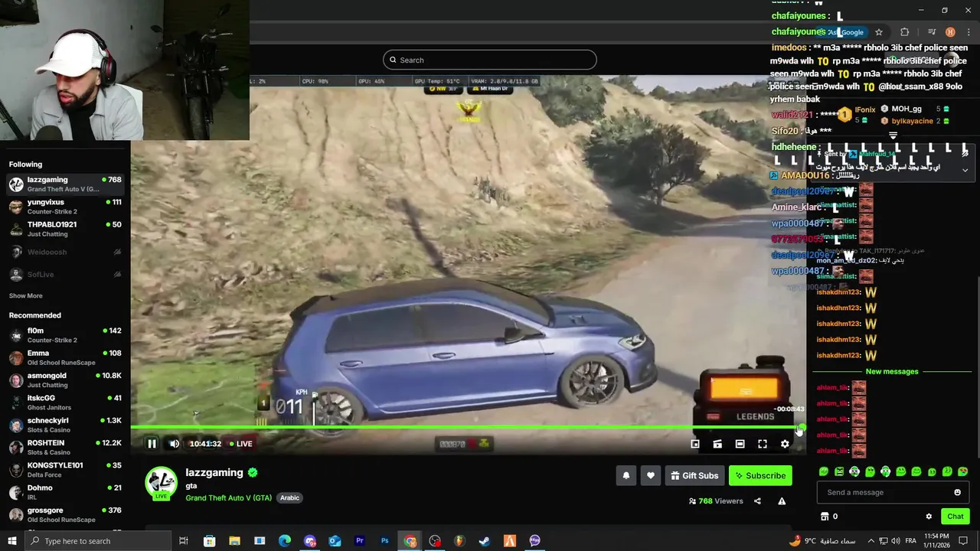Click the green stream seek bar

tap(467, 428)
